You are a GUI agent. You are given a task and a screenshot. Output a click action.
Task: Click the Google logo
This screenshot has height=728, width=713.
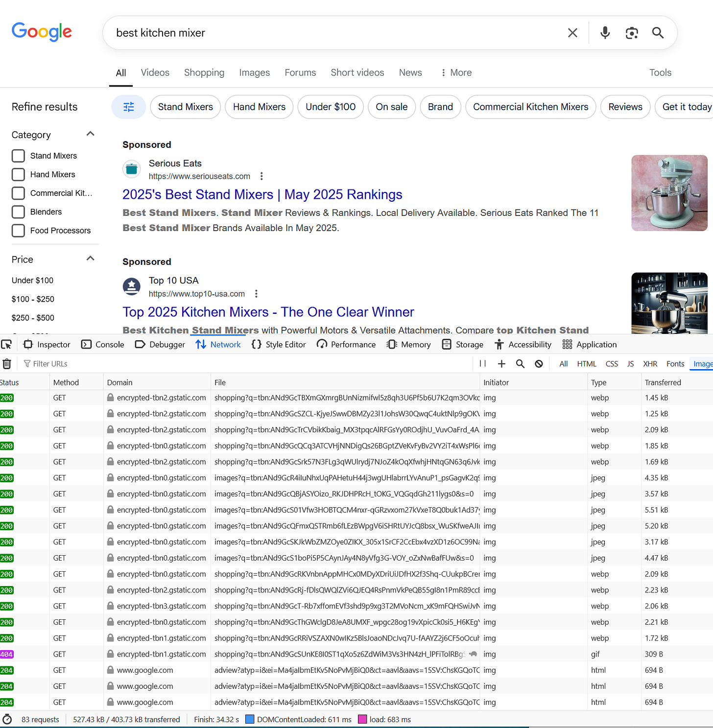pyautogui.click(x=42, y=32)
